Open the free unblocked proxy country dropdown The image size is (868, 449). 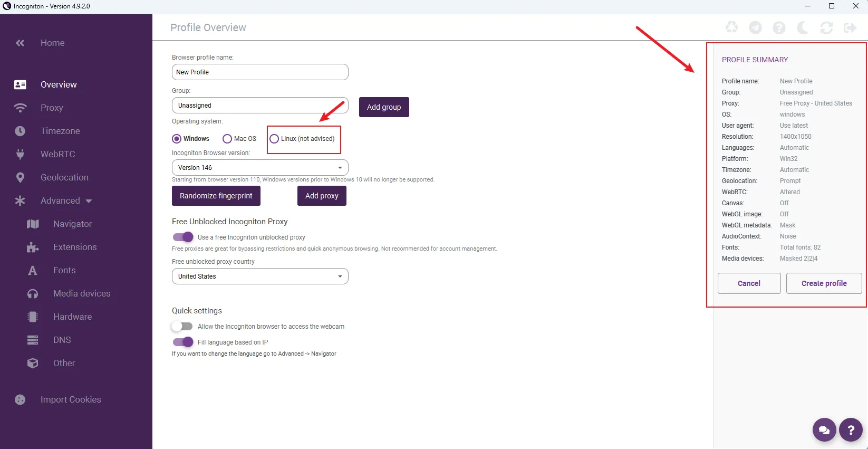(x=260, y=276)
